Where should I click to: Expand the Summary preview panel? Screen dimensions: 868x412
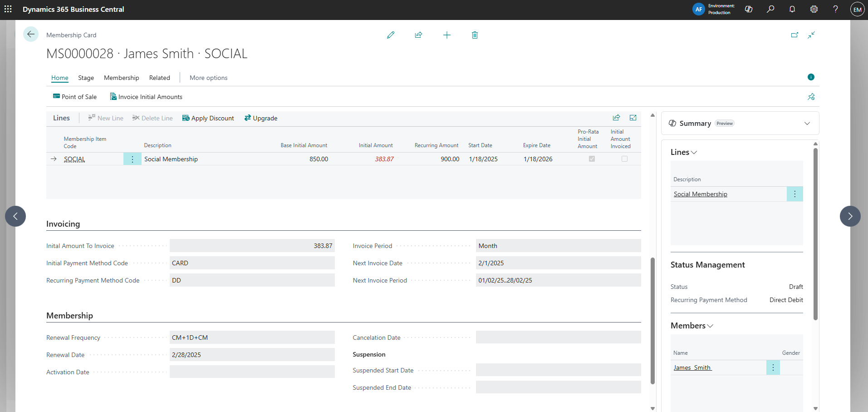tap(807, 124)
